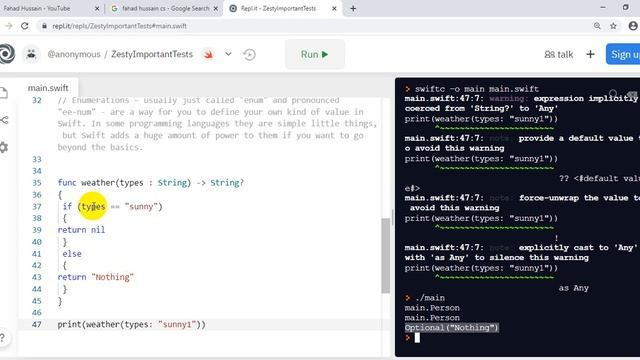This screenshot has height=360, width=640.
Task: Open the Files sidebar icon
Action: point(4,93)
